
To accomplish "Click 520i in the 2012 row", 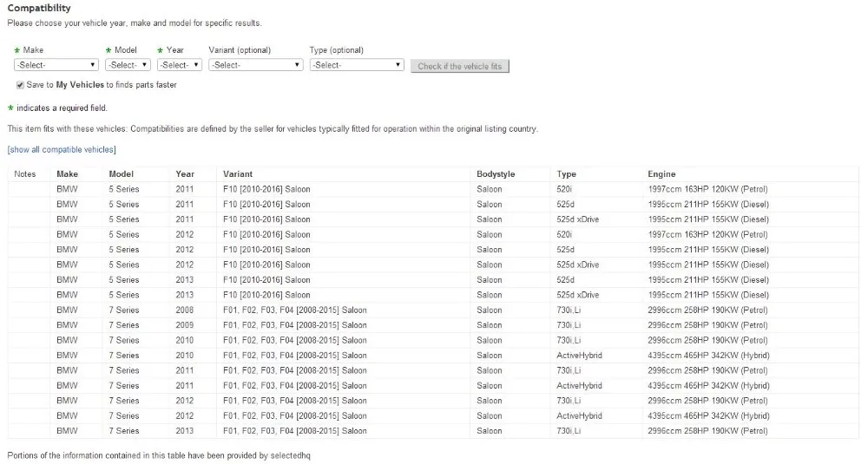I will pos(564,234).
